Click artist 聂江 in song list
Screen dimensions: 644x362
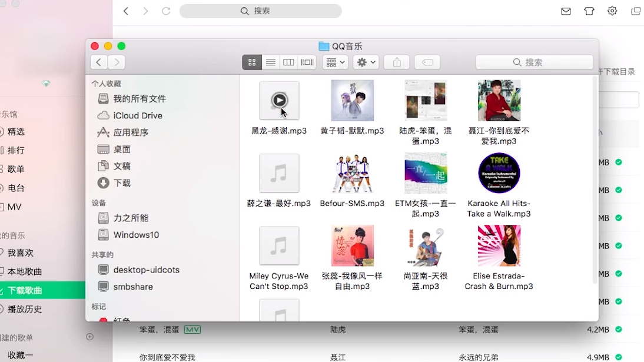coord(338,357)
